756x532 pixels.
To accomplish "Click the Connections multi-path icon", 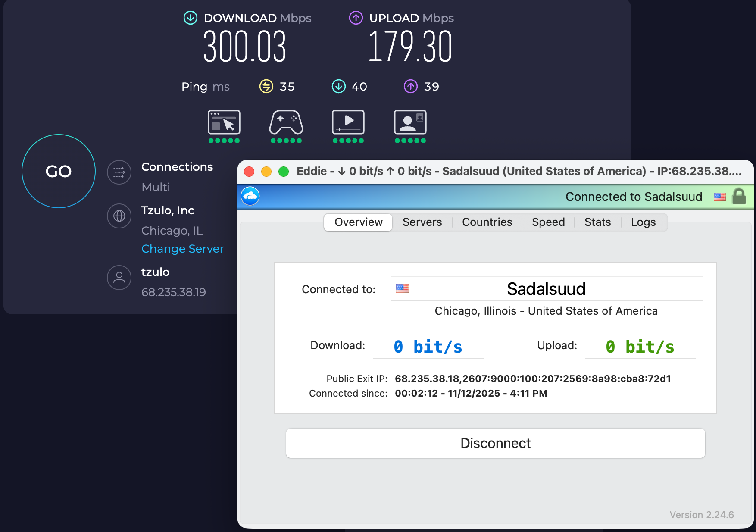I will [119, 172].
